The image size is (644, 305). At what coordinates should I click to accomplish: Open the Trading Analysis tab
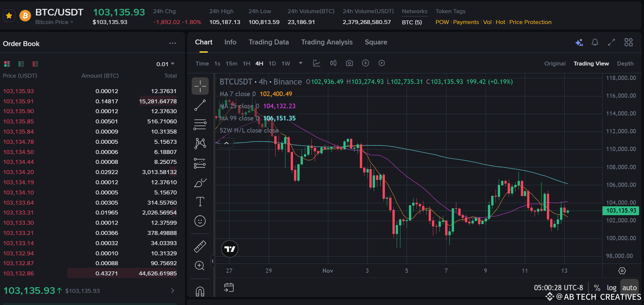[x=327, y=42]
